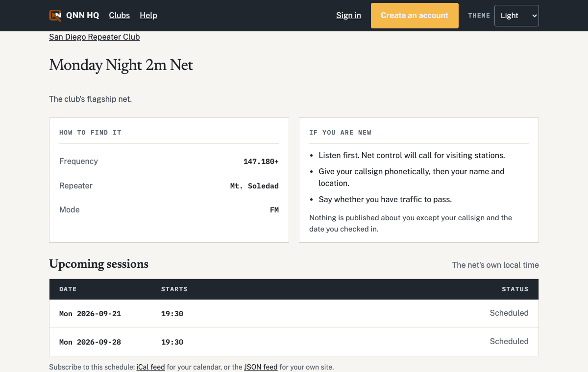588x372 pixels.
Task: Open the QNN HQ home link
Action: click(74, 16)
